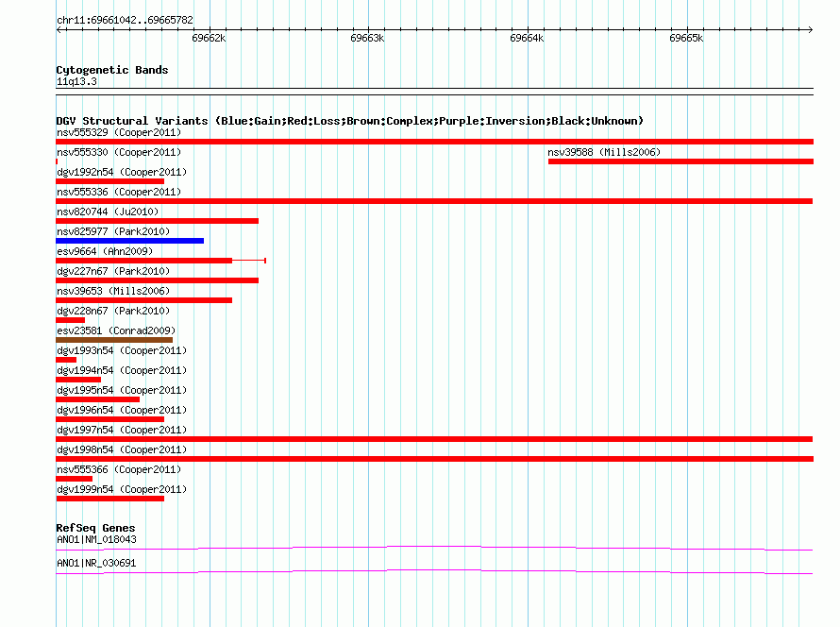Click the dgv1993n54 (Cooper2011) label
The width and height of the screenshot is (840, 627).
(122, 350)
